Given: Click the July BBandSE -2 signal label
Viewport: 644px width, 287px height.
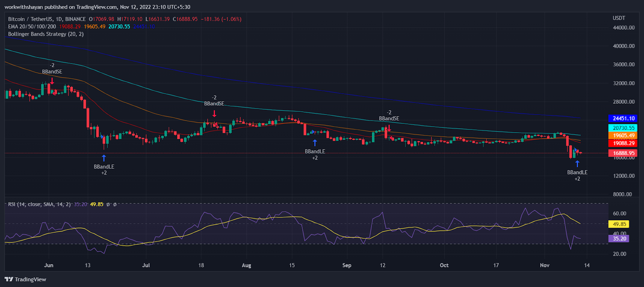Looking at the screenshot, I should pyautogui.click(x=214, y=100).
